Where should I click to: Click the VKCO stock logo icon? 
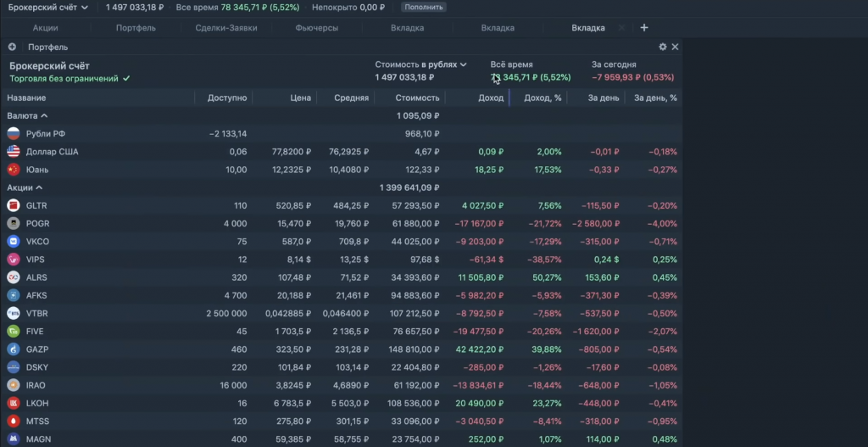pyautogui.click(x=14, y=242)
